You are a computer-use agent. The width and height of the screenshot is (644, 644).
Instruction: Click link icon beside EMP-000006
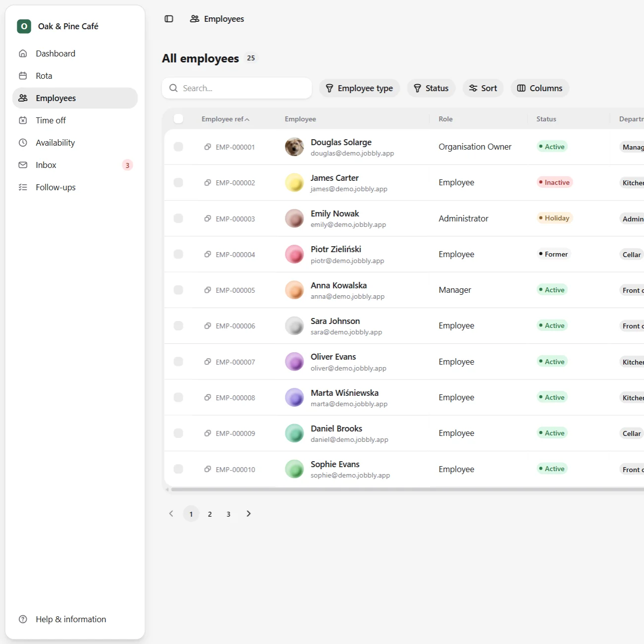click(x=208, y=325)
